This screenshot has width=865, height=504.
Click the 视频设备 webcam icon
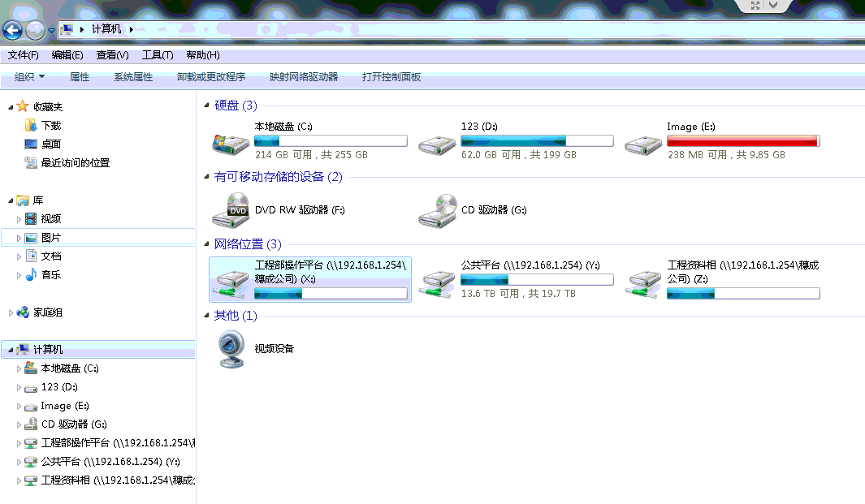[231, 348]
